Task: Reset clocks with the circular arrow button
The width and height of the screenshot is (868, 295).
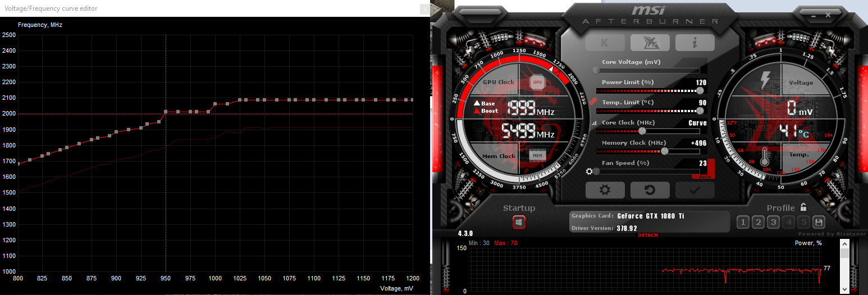Action: pyautogui.click(x=650, y=190)
